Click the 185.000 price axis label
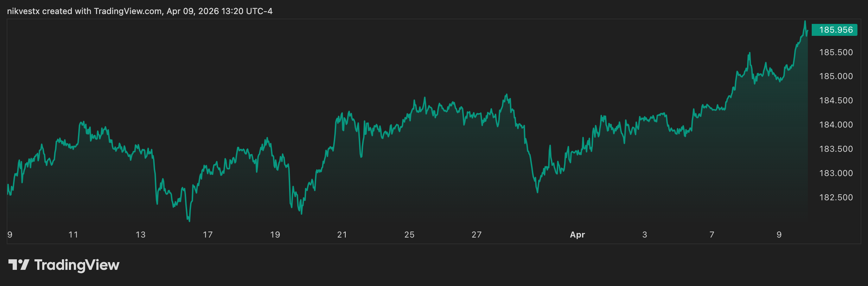 point(836,76)
